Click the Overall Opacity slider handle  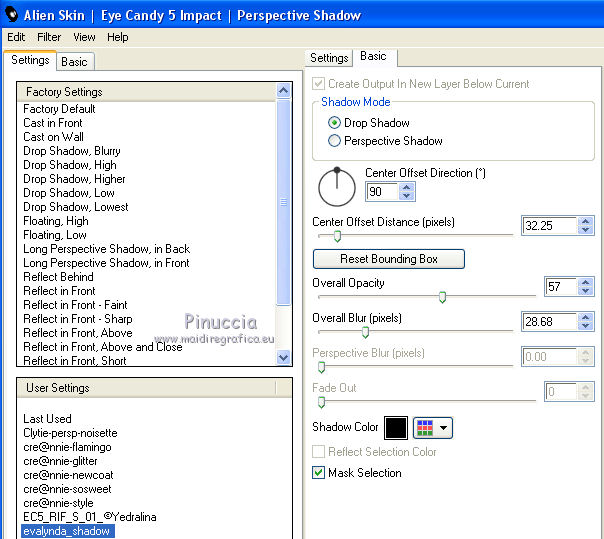[x=442, y=297]
